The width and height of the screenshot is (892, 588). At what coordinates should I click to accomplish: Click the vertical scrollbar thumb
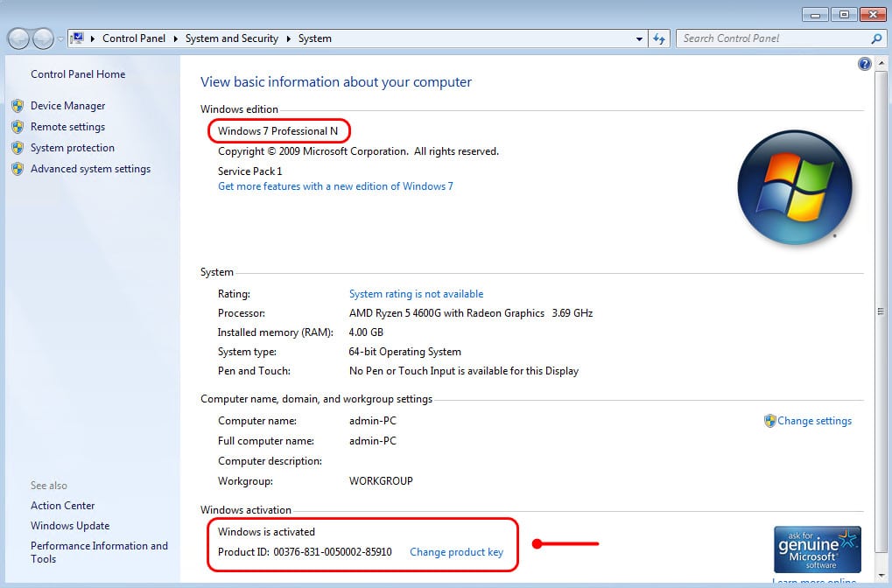click(881, 311)
